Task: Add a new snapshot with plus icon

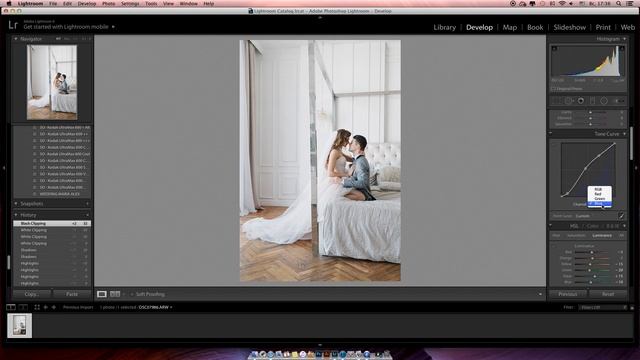Action: [87, 203]
